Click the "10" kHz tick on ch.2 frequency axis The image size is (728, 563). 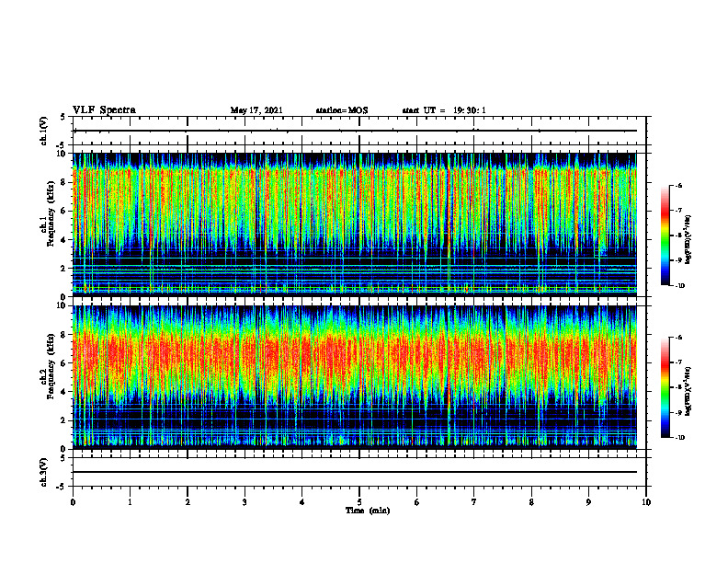(62, 305)
